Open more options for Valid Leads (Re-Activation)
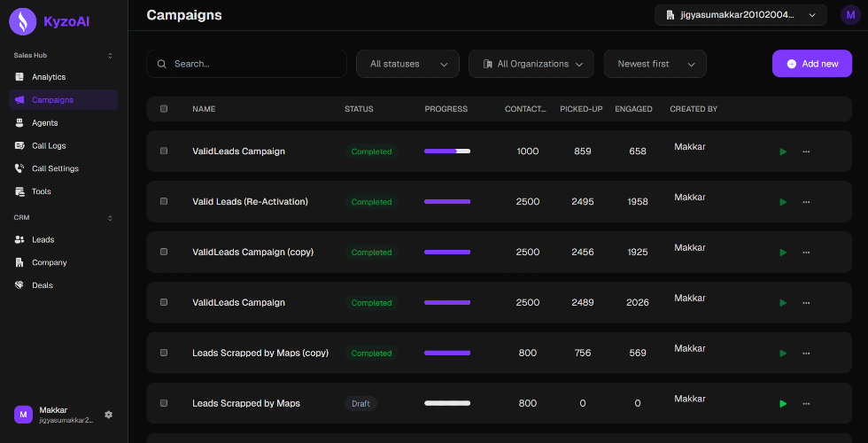Screen dimensions: 868x443 click(x=806, y=202)
